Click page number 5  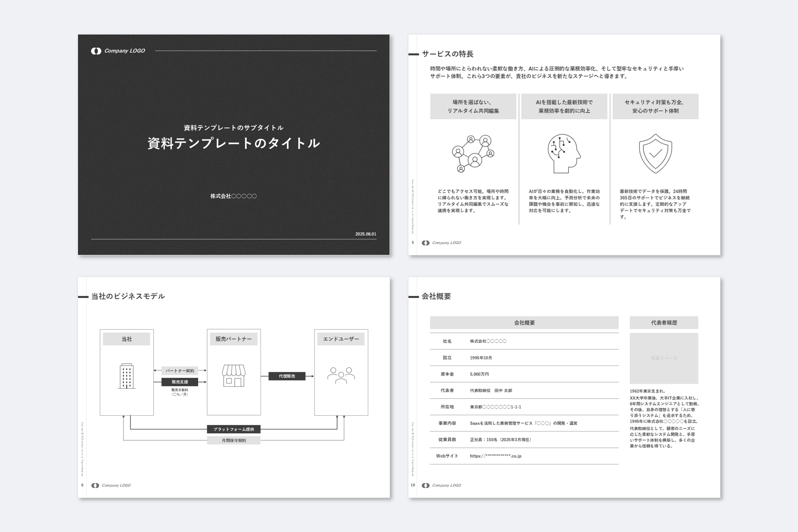click(x=413, y=243)
